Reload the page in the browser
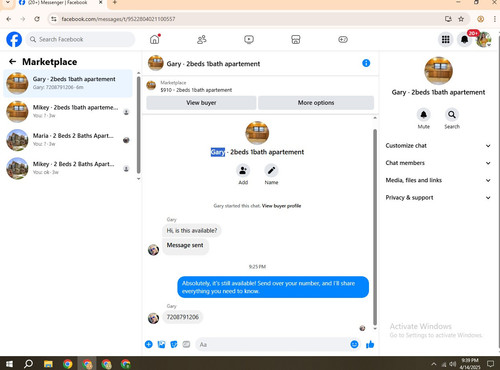Screen dimensions: 500x370 pyautogui.click(x=37, y=19)
